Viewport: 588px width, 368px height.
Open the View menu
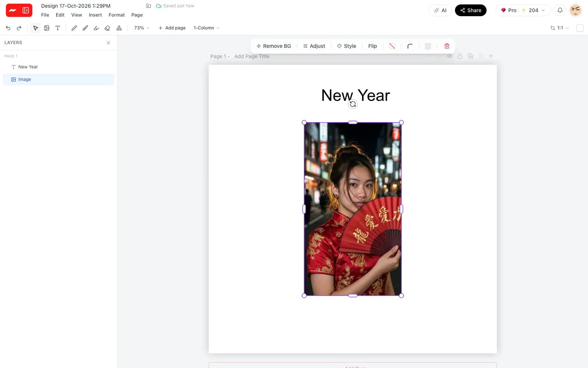click(76, 15)
